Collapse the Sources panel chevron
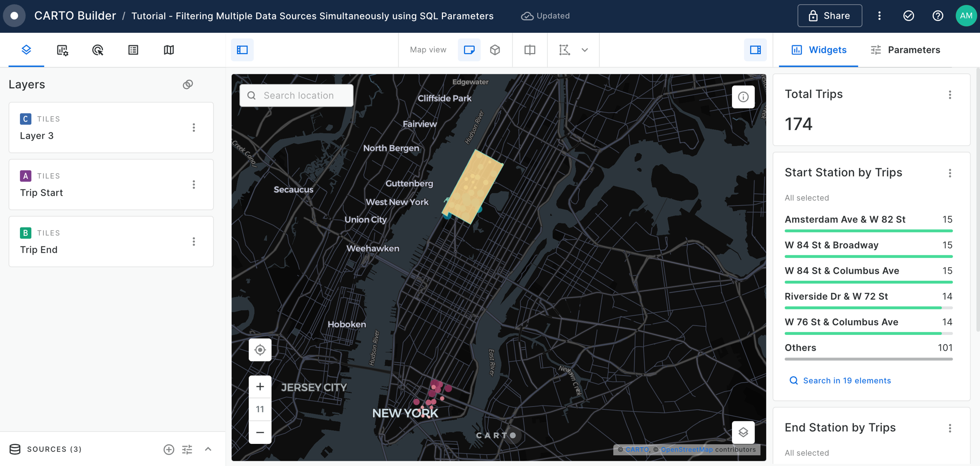 pos(208,449)
